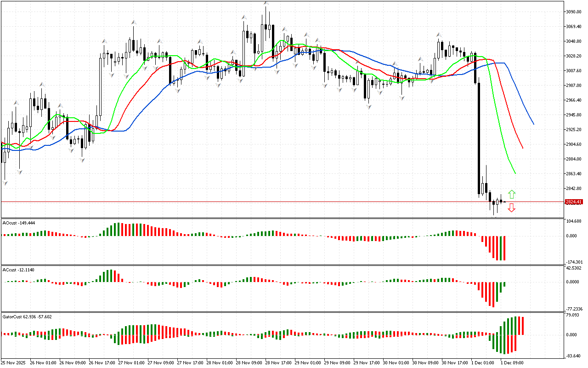Click the red horizontal bid price line
This screenshot has height=368, width=588.
(276, 201)
